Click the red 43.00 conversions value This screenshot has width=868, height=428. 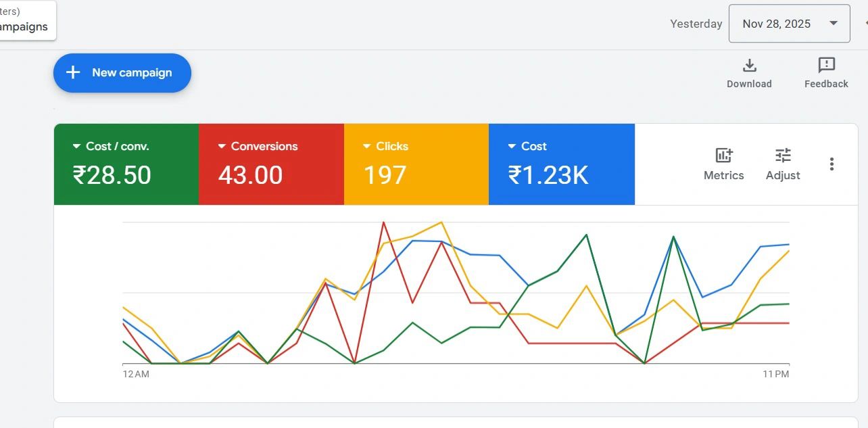click(x=250, y=175)
